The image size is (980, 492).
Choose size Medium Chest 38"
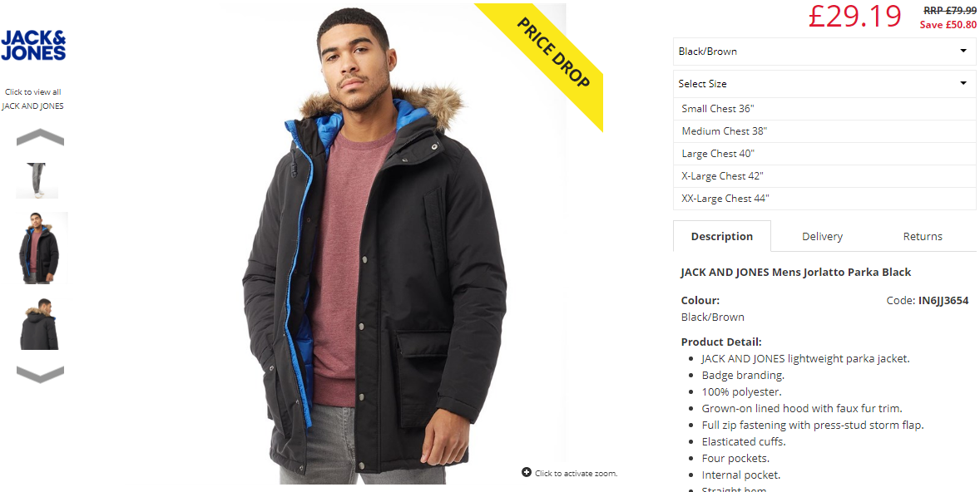(824, 131)
